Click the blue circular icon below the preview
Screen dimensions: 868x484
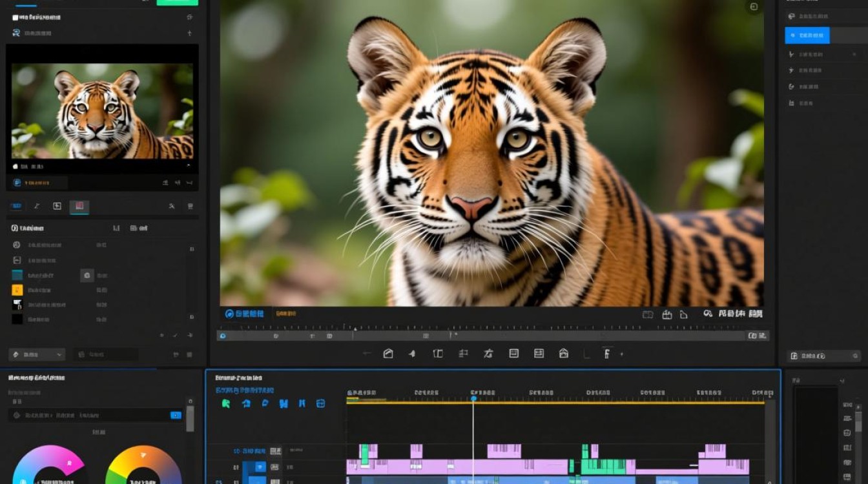click(229, 314)
